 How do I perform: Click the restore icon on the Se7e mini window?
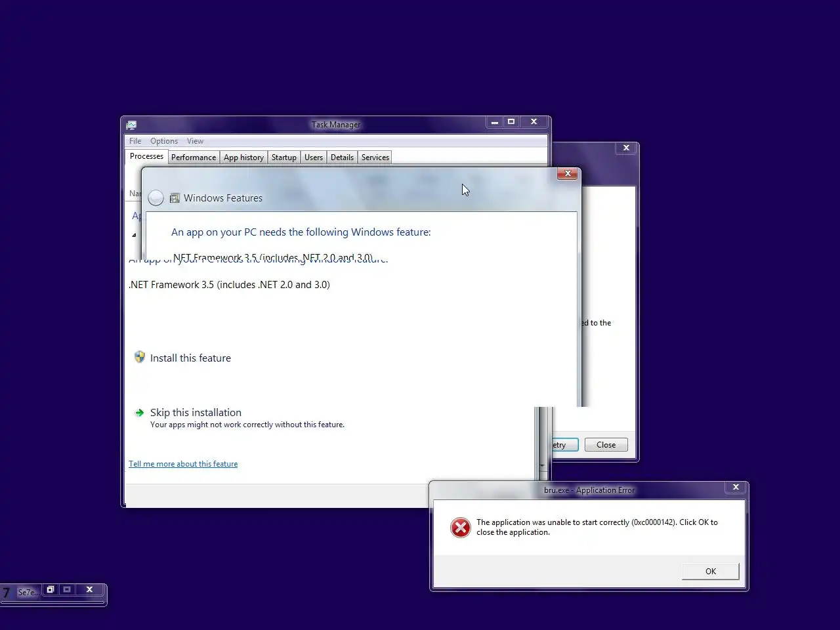pyautogui.click(x=50, y=589)
